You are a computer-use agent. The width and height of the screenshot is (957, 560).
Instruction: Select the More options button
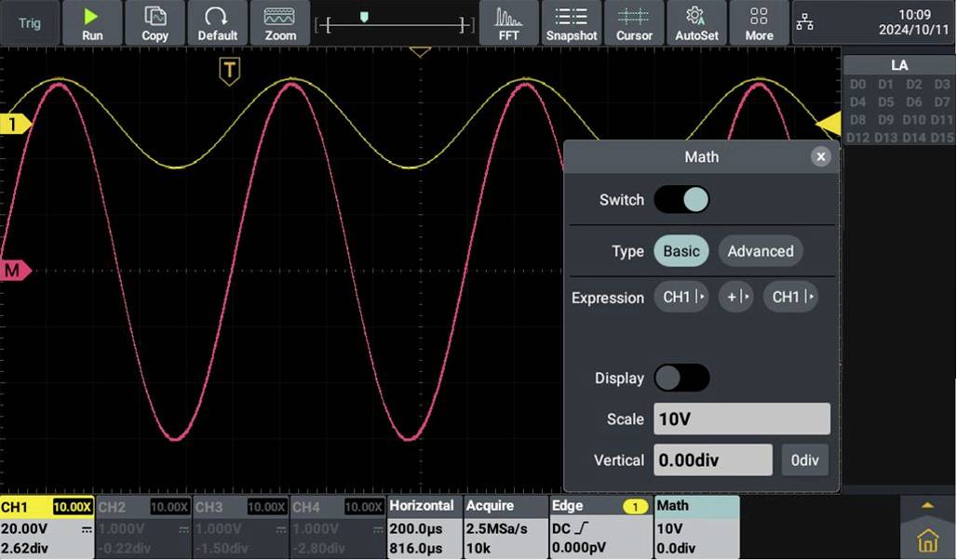point(759,22)
